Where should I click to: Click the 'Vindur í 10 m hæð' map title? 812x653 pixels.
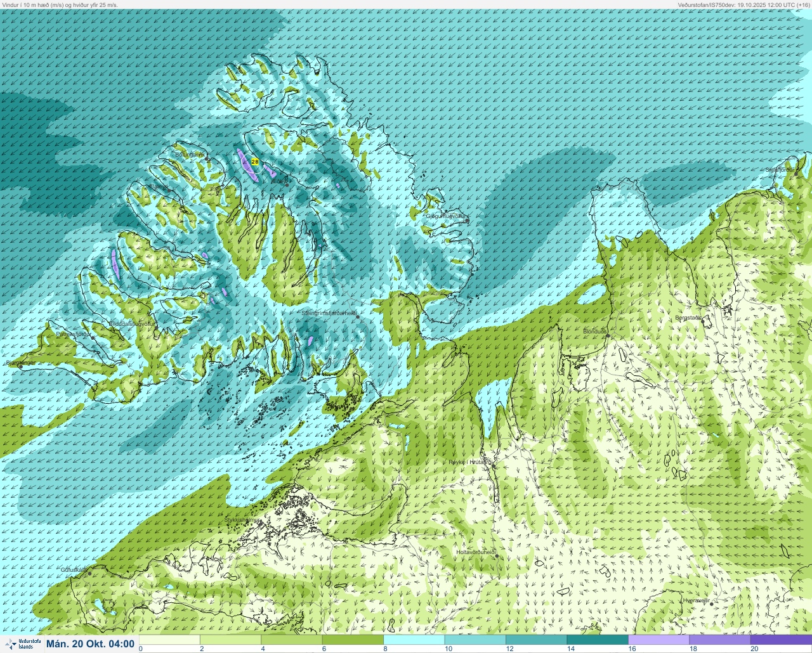60,4
